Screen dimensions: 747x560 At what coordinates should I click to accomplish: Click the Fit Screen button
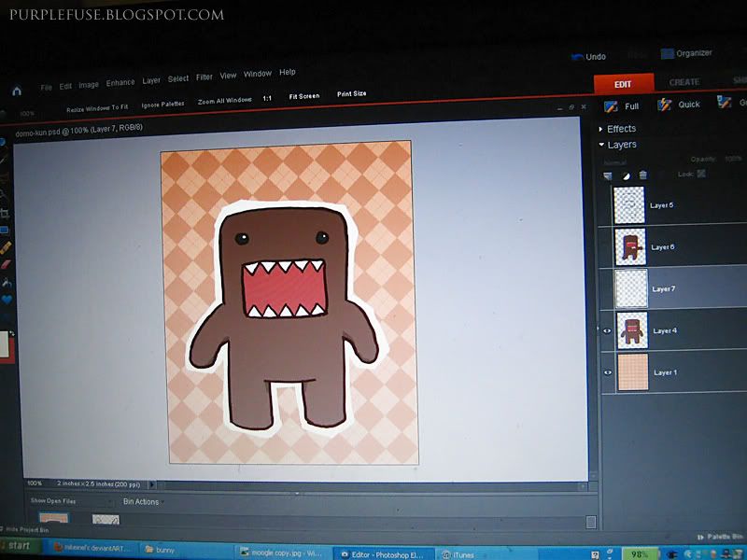(303, 96)
